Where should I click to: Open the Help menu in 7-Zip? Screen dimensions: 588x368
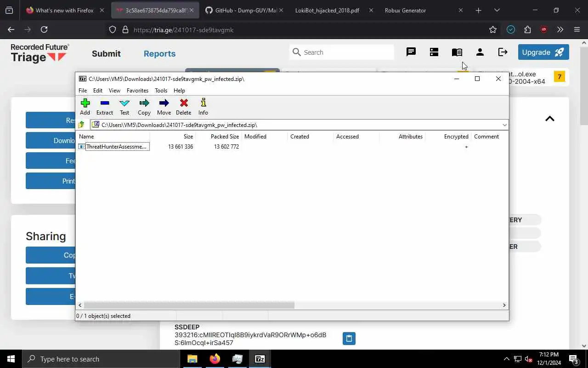pos(179,91)
